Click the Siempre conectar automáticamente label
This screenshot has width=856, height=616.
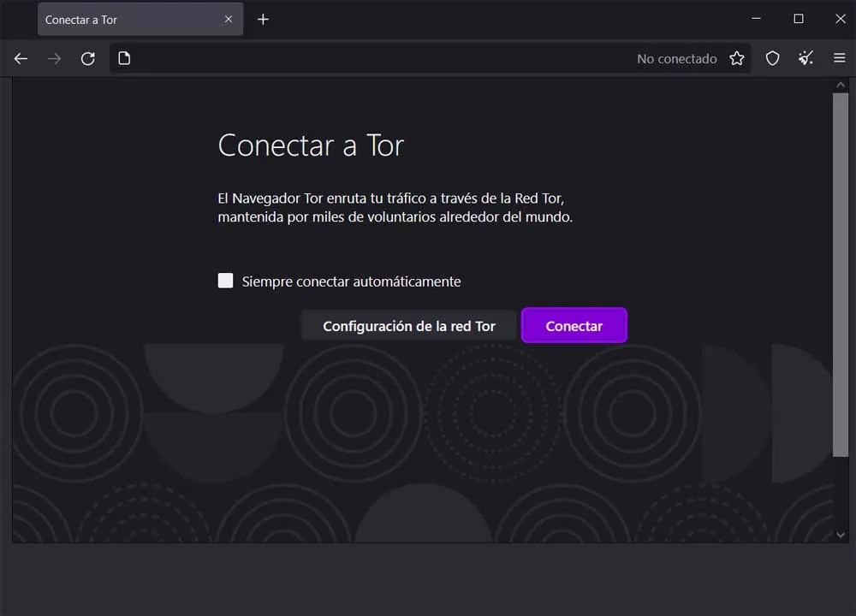tap(352, 281)
